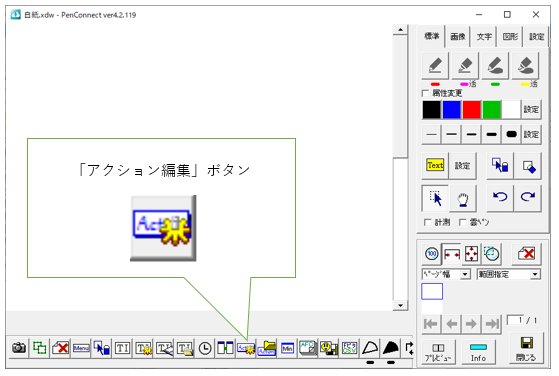Choose the yellow Text tool button

coord(435,166)
